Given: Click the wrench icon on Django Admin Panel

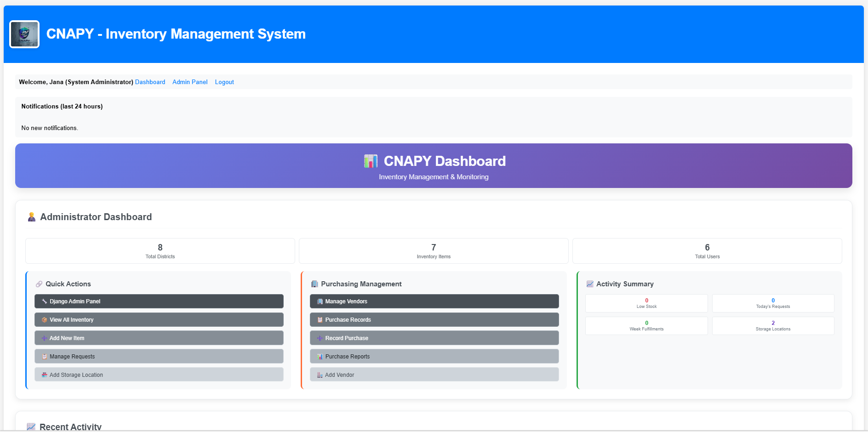Looking at the screenshot, I should 45,301.
